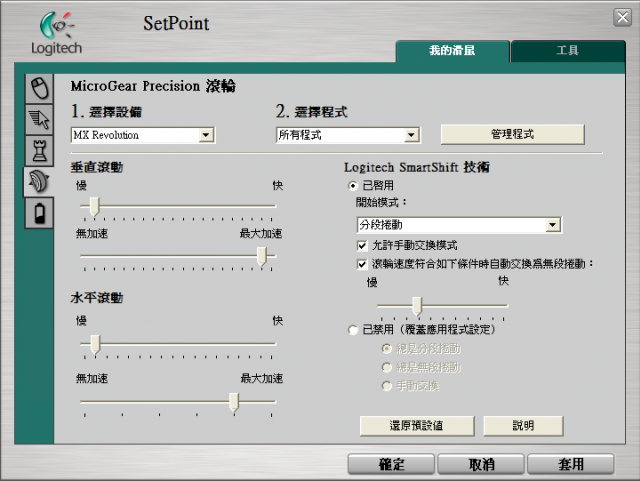Open the 分段捲動 start mode dropdown

459,225
